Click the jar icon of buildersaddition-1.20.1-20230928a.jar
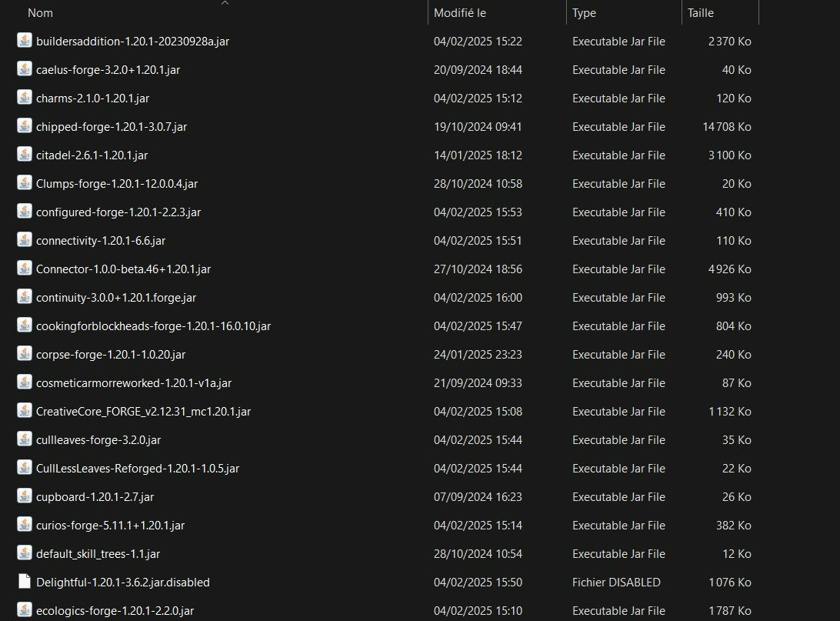Screen dimensions: 840x621 (x=24, y=41)
